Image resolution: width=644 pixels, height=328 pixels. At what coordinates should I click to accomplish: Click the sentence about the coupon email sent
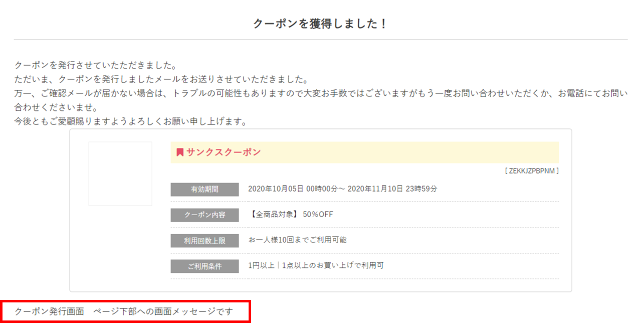(160, 80)
